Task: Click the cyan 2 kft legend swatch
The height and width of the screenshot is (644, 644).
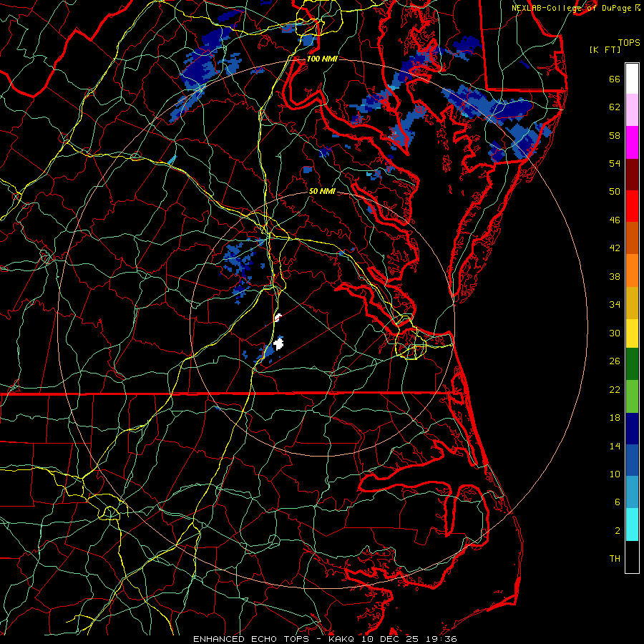Action: (632, 525)
